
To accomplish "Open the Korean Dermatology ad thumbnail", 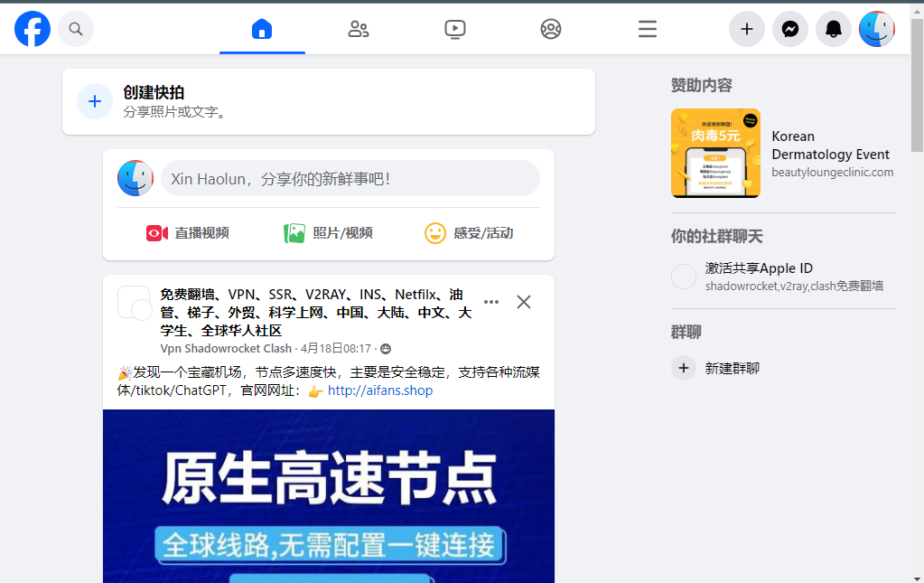I will pyautogui.click(x=715, y=154).
